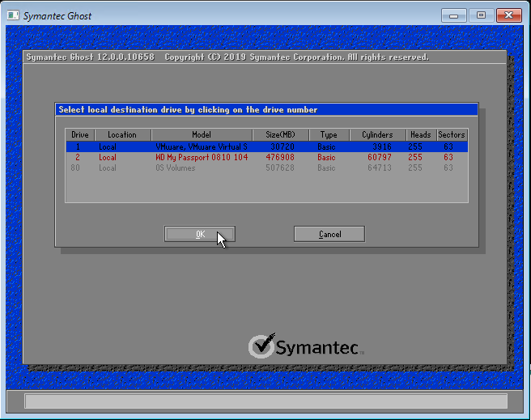The height and width of the screenshot is (420, 531).
Task: Click the VMware Virtual S model cell
Action: pos(202,147)
